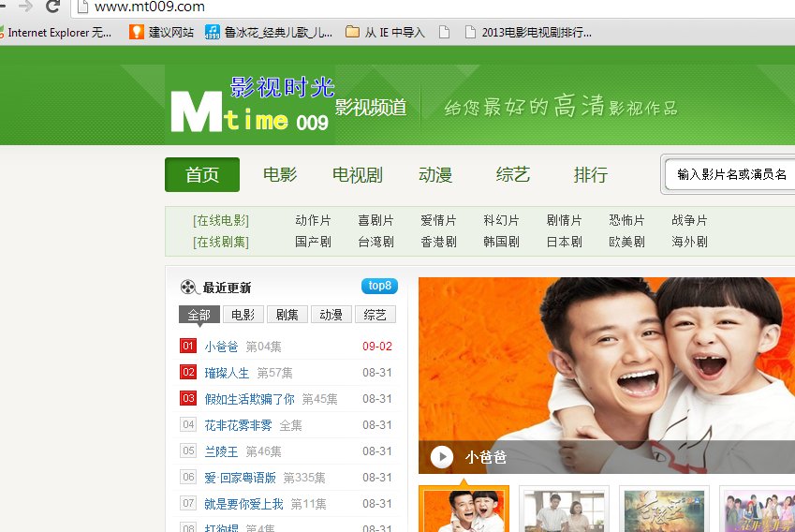Open the 综艺 menu
This screenshot has height=532, width=795.
(512, 174)
